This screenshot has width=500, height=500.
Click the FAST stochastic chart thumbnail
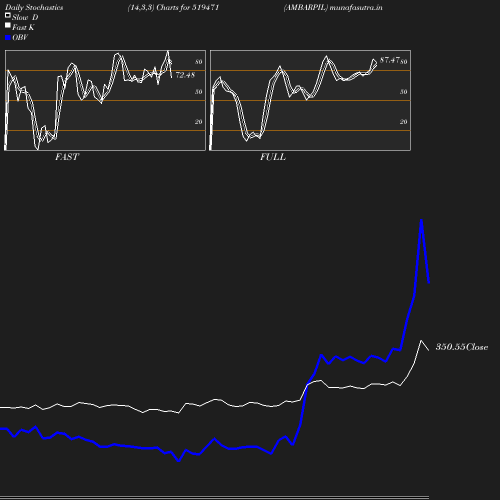click(105, 100)
